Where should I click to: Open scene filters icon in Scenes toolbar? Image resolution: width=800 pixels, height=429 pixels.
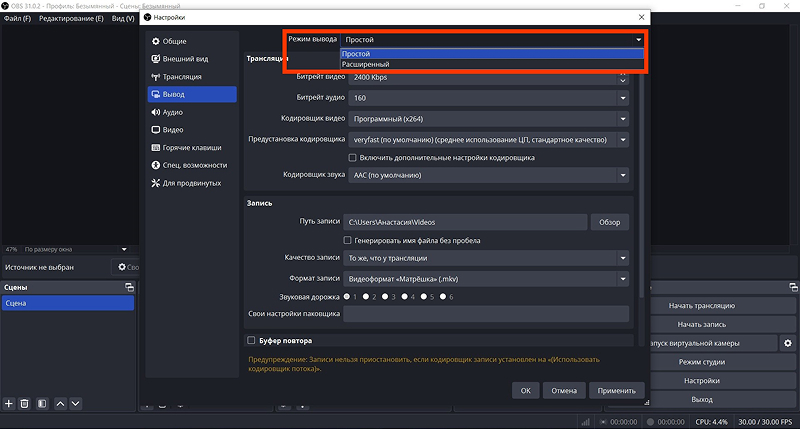point(42,403)
